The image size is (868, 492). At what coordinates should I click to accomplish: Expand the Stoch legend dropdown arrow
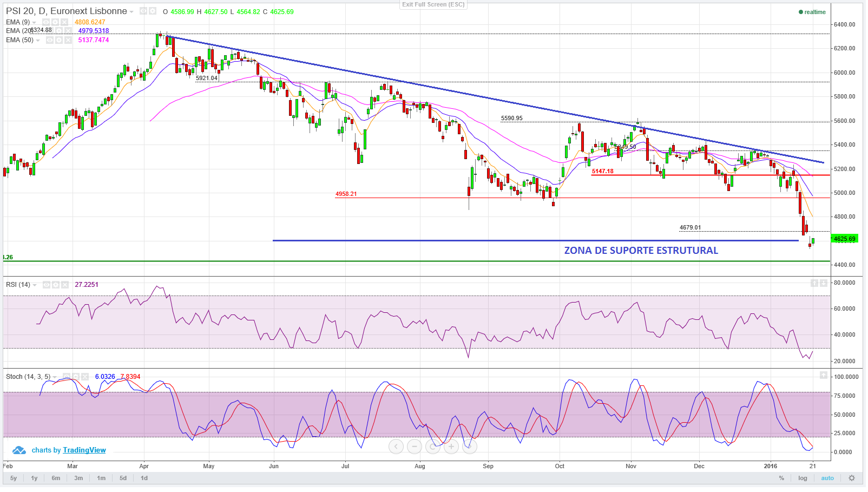point(55,377)
